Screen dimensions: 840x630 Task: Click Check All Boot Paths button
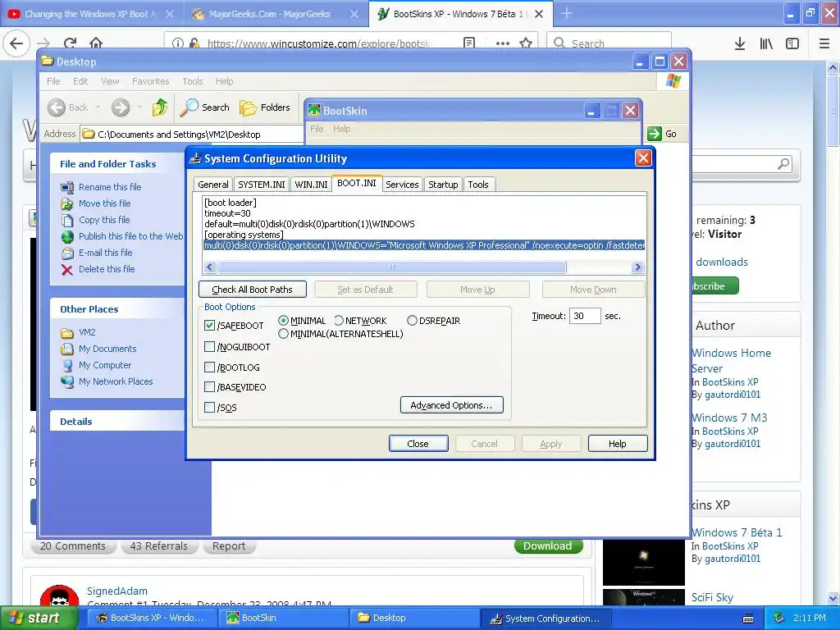pos(253,290)
